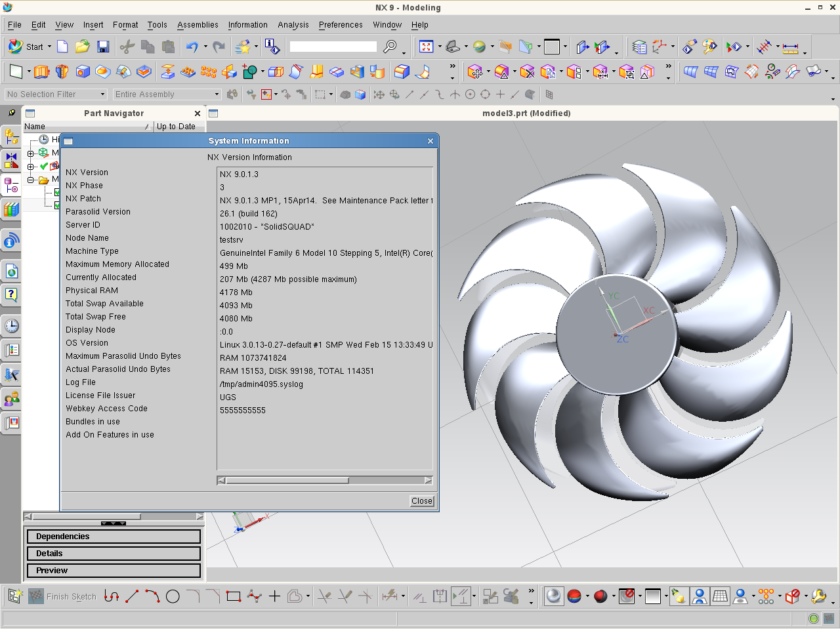Expand the Undo list dropdown arrow

205,47
